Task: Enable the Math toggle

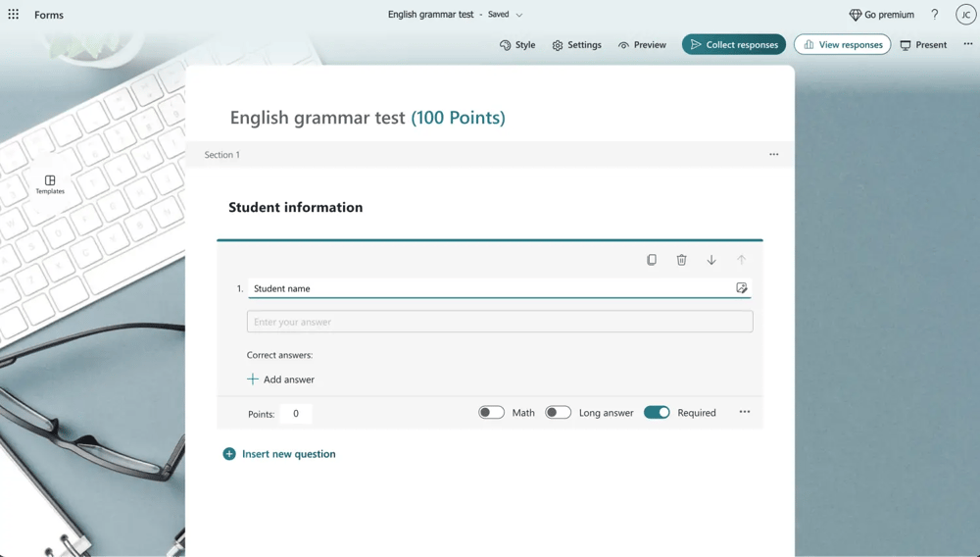Action: pyautogui.click(x=491, y=413)
